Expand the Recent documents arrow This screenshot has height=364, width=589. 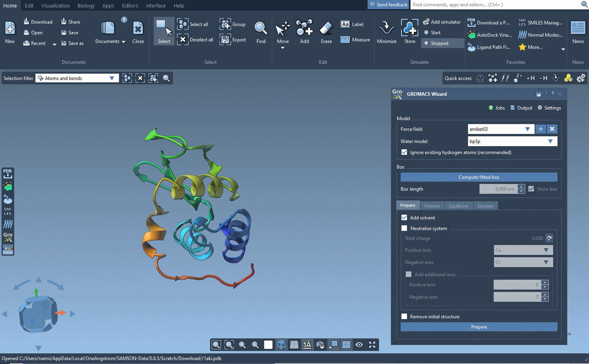click(54, 44)
